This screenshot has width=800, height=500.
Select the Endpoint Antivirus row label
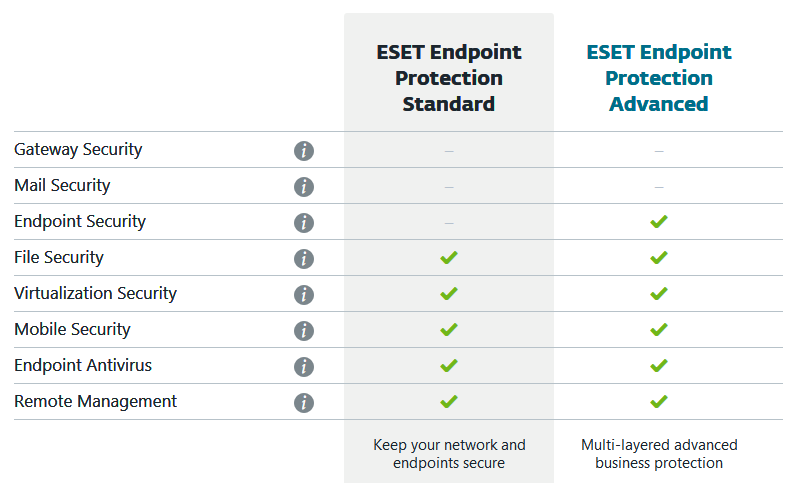[x=83, y=366]
